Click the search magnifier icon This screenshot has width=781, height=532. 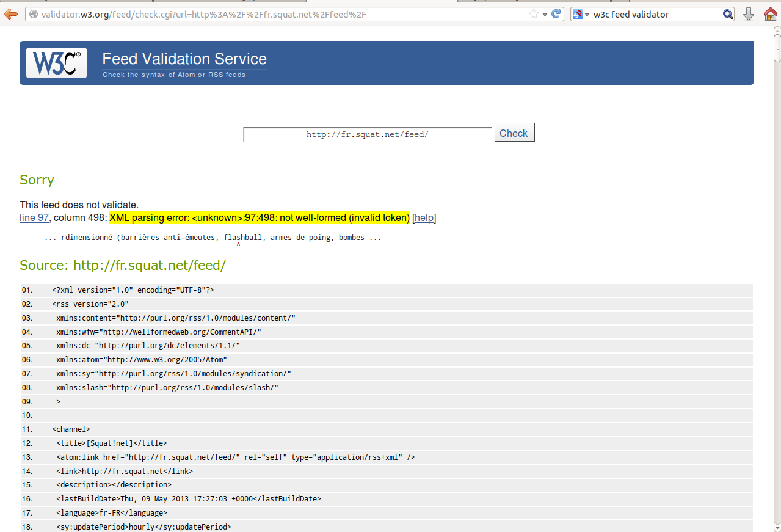(x=727, y=14)
